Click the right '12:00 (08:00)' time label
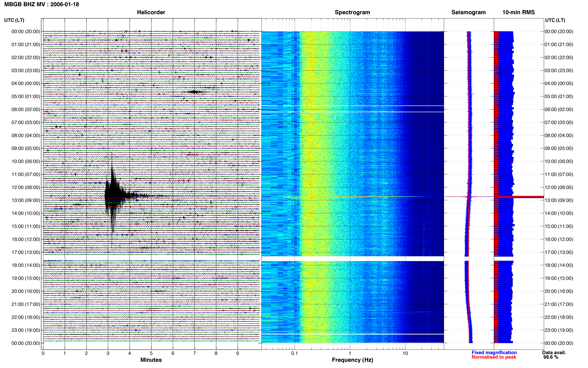Image resolution: width=588 pixels, height=368 pixels. (x=559, y=187)
